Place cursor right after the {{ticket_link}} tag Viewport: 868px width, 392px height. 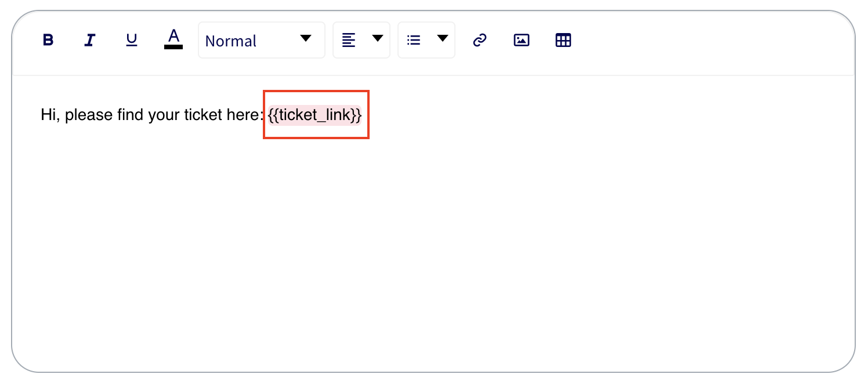click(x=364, y=115)
